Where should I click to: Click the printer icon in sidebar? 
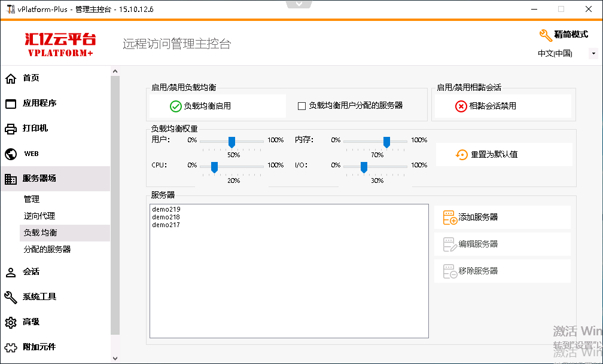click(11, 129)
